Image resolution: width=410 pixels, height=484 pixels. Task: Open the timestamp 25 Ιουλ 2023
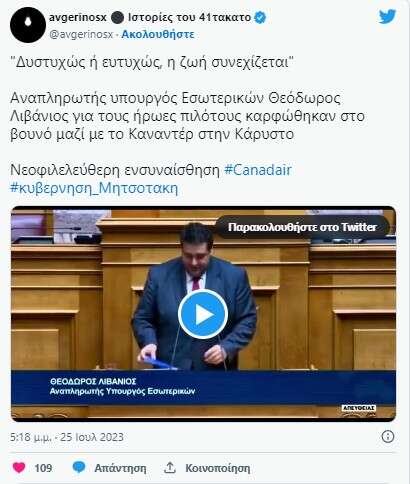tap(67, 437)
